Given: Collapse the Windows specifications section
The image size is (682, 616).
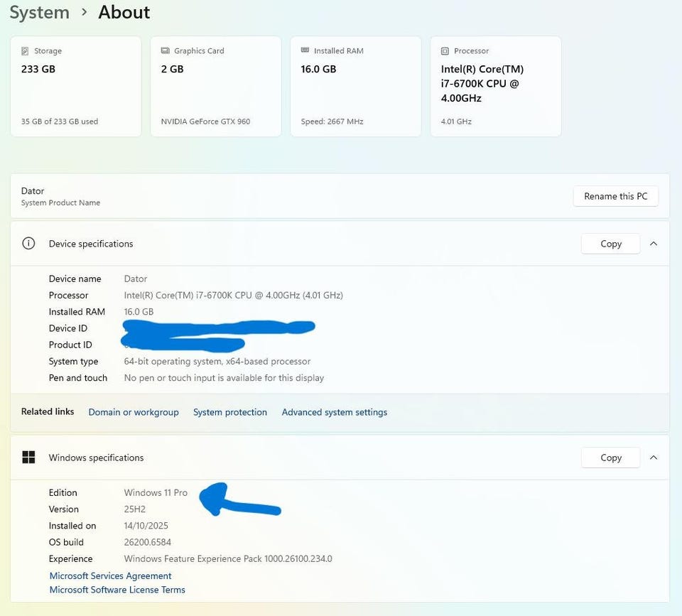Looking at the screenshot, I should pyautogui.click(x=654, y=458).
